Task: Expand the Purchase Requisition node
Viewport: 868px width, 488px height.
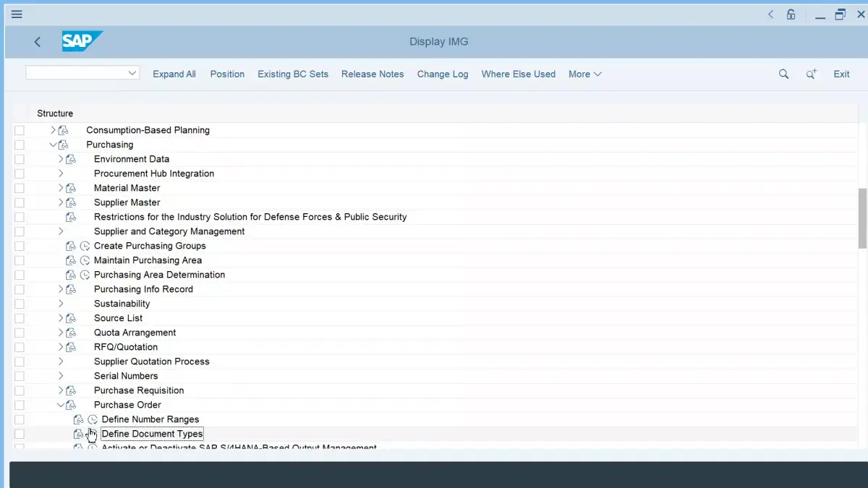Action: pos(61,390)
